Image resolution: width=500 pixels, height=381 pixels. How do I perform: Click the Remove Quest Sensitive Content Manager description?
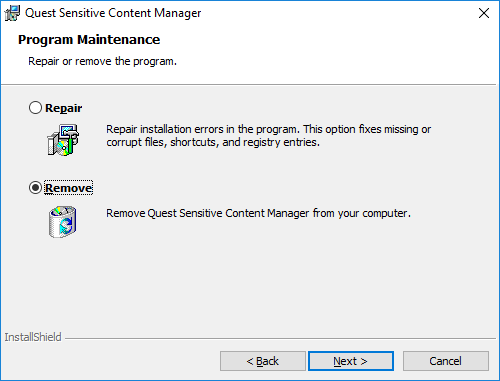(258, 213)
